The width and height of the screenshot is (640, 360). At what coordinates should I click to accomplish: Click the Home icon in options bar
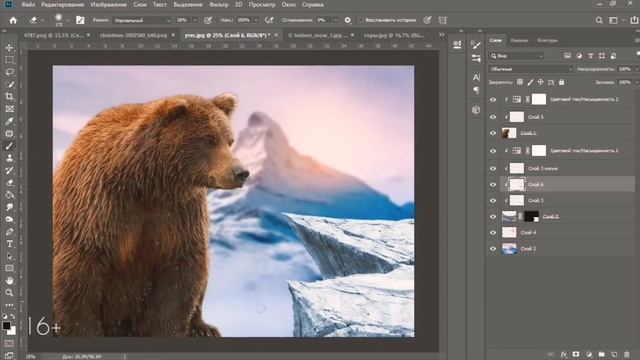(13, 20)
